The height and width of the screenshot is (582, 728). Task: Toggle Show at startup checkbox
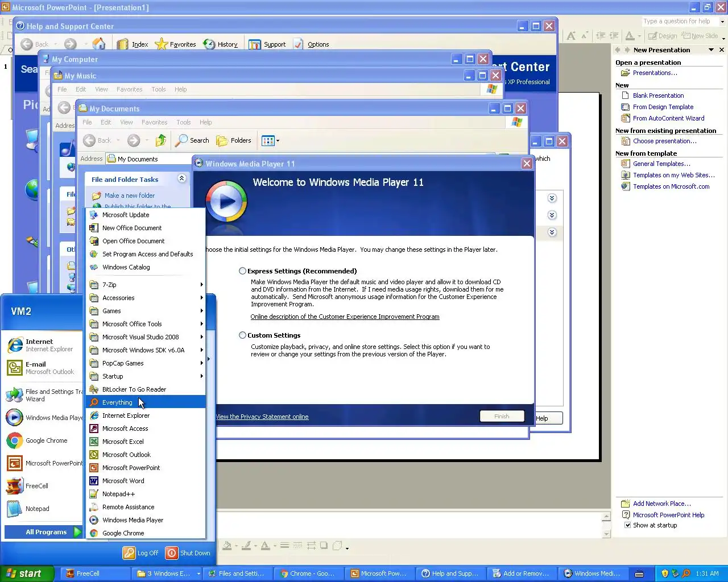628,525
